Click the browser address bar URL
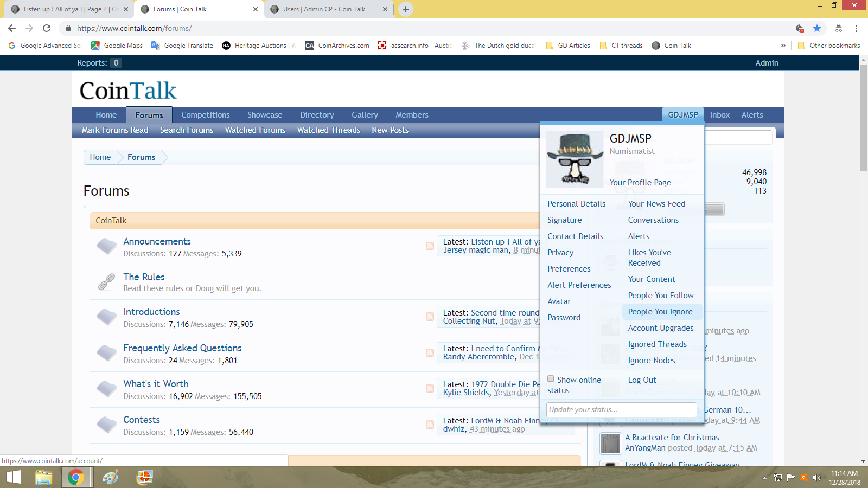This screenshot has height=488, width=868. click(x=135, y=28)
